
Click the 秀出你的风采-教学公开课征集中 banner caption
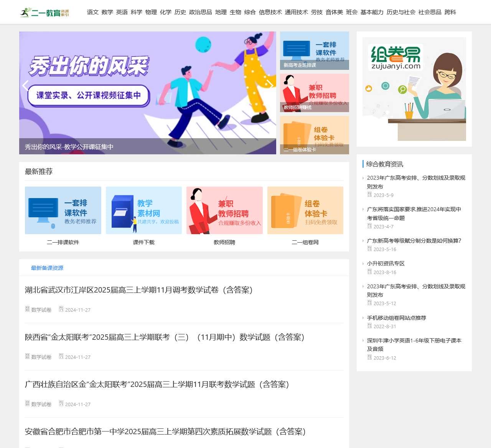69,147
